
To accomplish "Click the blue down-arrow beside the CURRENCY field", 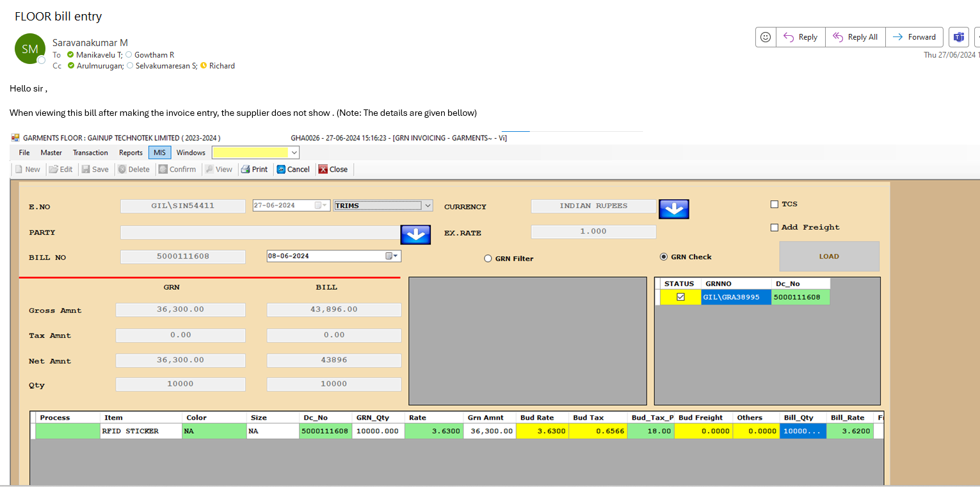I will coord(673,209).
